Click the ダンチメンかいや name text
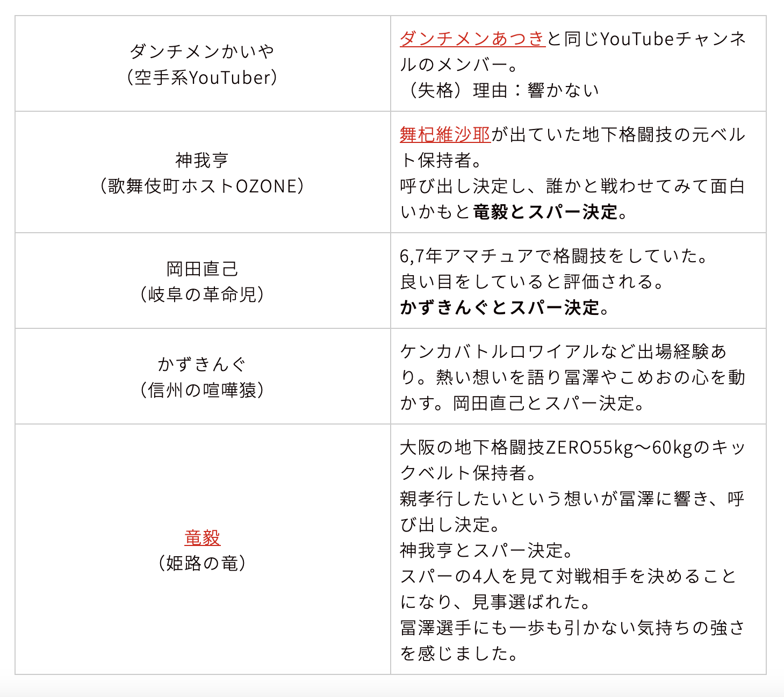The image size is (784, 697). pyautogui.click(x=202, y=52)
